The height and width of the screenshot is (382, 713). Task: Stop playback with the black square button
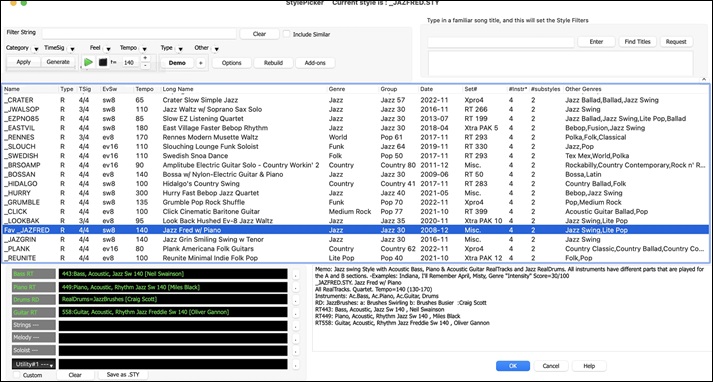(x=103, y=62)
